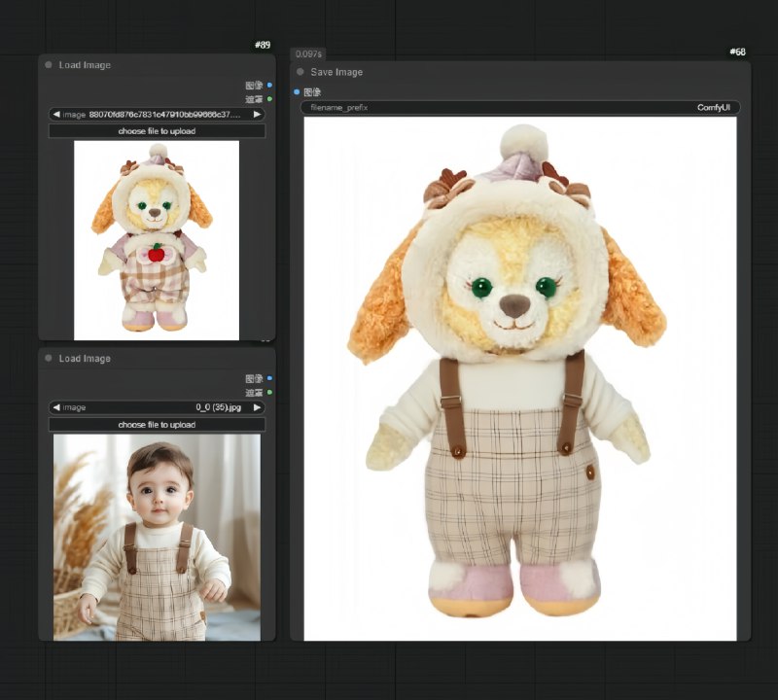Select previous image in top Load Image node
The image size is (778, 700).
pyautogui.click(x=56, y=115)
